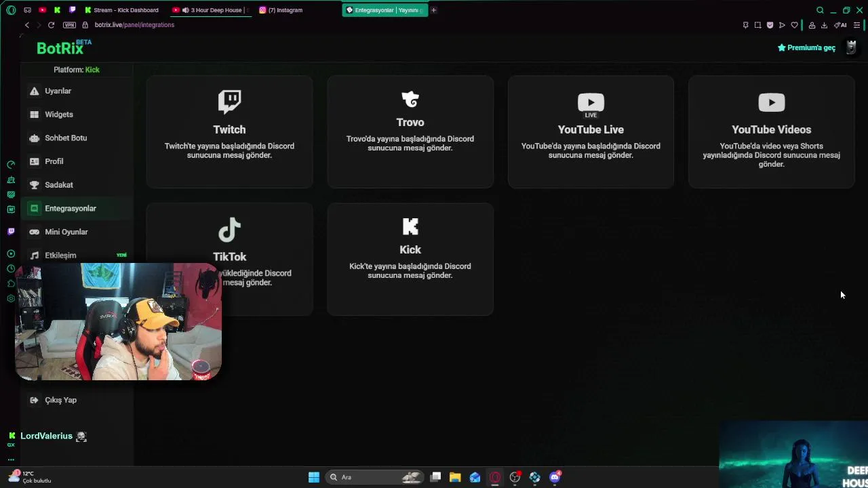Image resolution: width=868 pixels, height=488 pixels.
Task: Click the Platform: Kick label
Action: [x=77, y=70]
